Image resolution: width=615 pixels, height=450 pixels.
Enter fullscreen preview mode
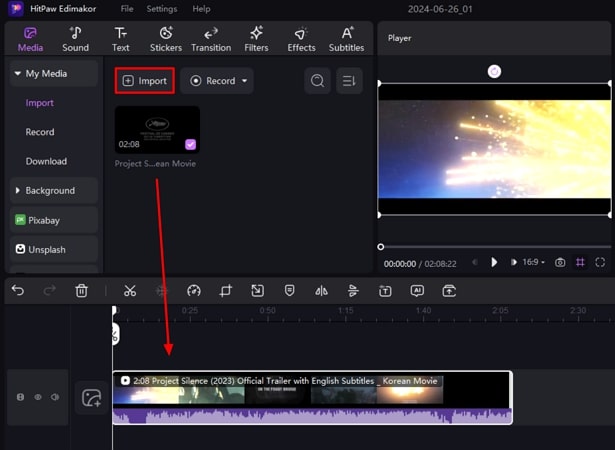point(600,262)
